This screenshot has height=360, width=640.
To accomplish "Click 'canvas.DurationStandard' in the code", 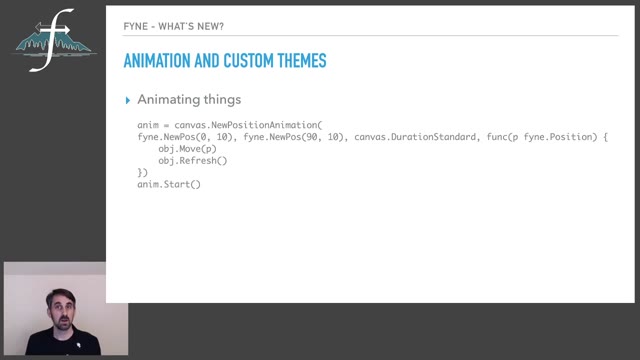I will (415, 137).
